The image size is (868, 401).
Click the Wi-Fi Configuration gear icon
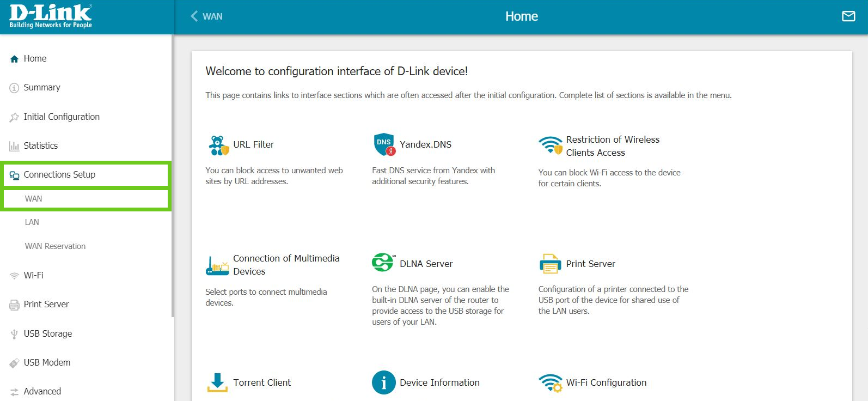coord(550,382)
